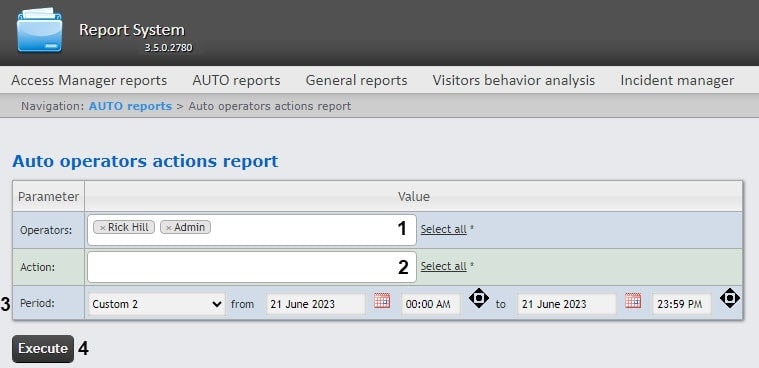The width and height of the screenshot is (759, 368).
Task: Click the empty Action input field
Action: [x=252, y=267]
